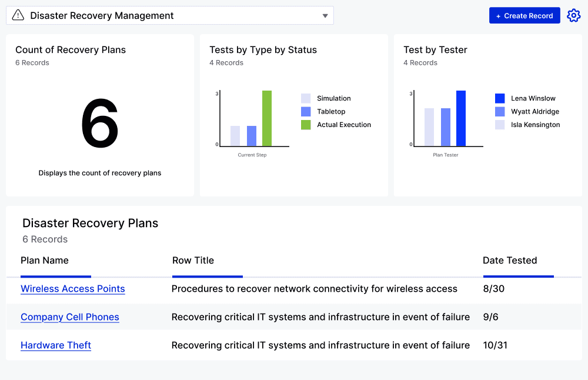This screenshot has height=380, width=588.
Task: Click the Simulation legend color swatch
Action: point(306,99)
